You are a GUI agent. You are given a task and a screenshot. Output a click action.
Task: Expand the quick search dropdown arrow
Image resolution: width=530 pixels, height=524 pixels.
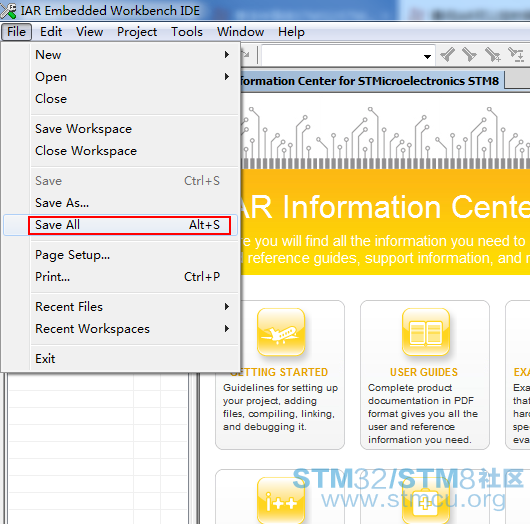click(x=427, y=56)
